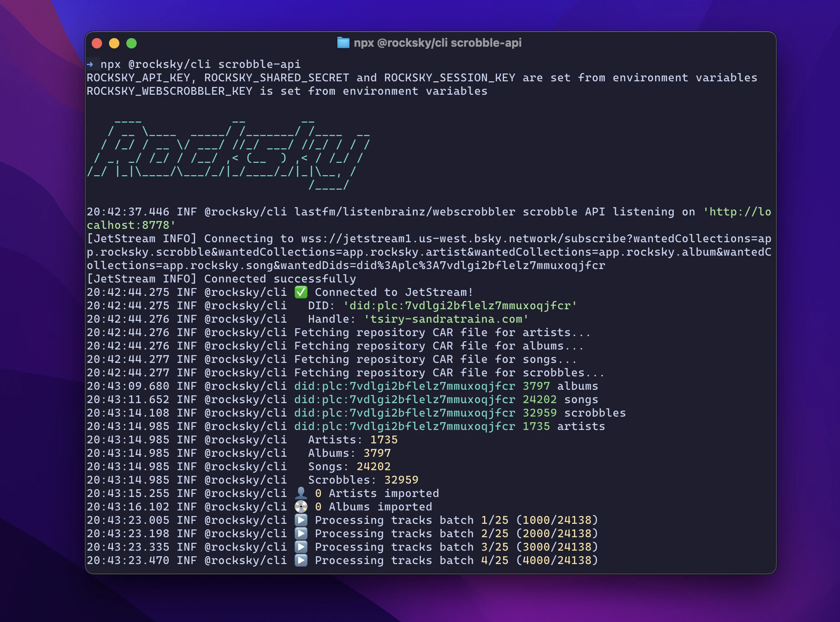This screenshot has height=622, width=840.
Task: Click the green maximize window button
Action: 131,43
